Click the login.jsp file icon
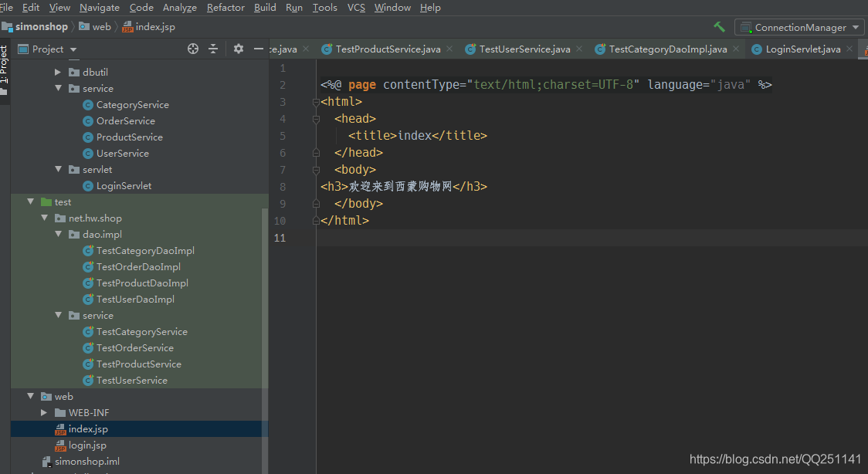This screenshot has height=474, width=868. pyautogui.click(x=60, y=445)
